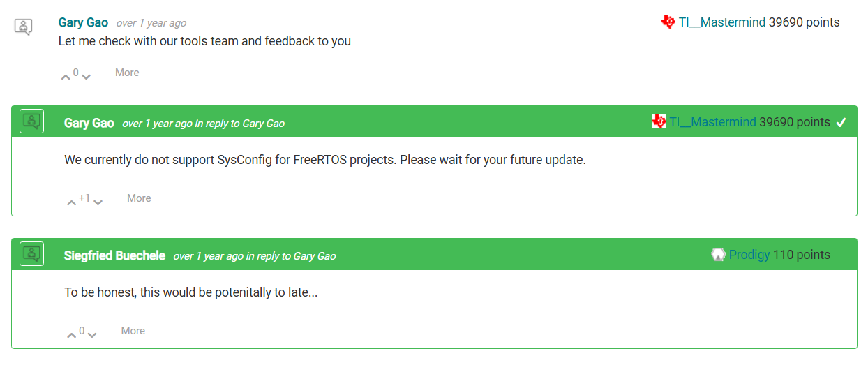This screenshot has width=868, height=372.
Task: Click the Prodigy badge icon
Action: (719, 255)
